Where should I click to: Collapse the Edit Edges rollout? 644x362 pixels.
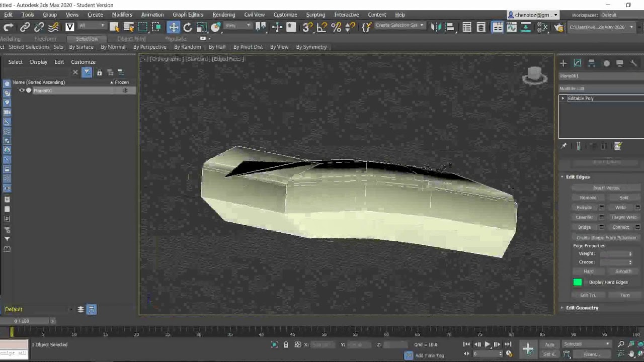577,177
